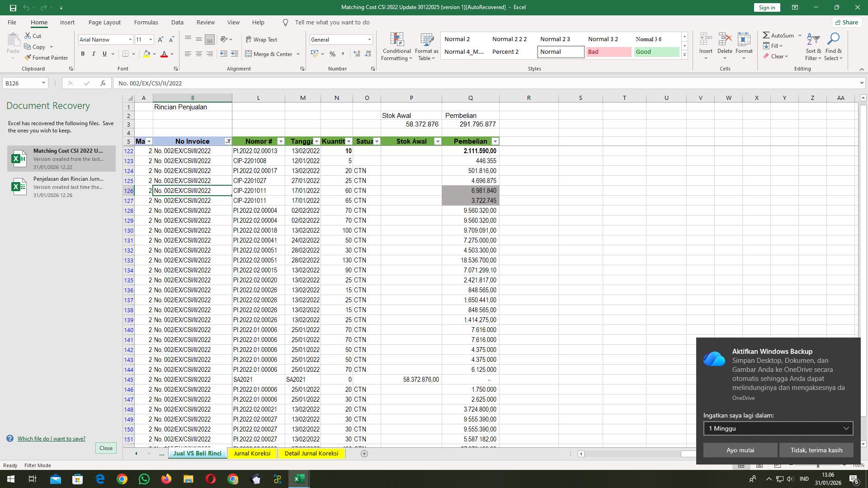Close the Document Recovery pane
The height and width of the screenshot is (488, 868).
tap(106, 448)
